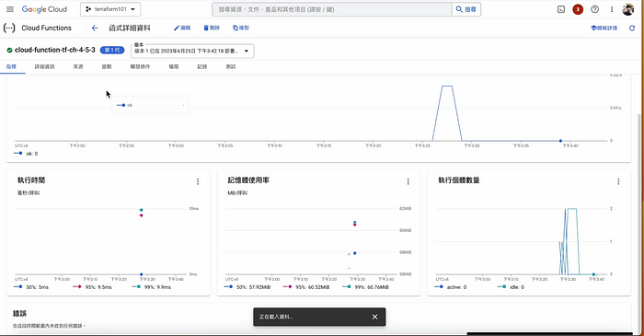Switch to the 詳細資訊 tab
644x336 pixels.
point(44,66)
